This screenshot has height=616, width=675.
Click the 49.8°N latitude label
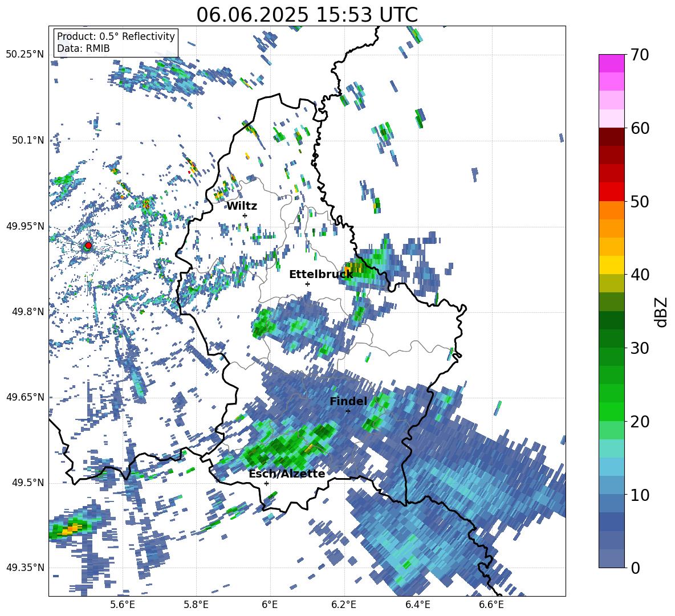click(x=29, y=312)
